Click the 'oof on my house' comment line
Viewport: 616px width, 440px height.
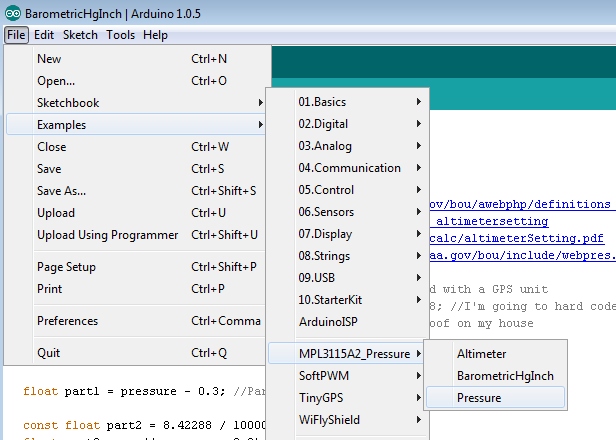click(482, 323)
